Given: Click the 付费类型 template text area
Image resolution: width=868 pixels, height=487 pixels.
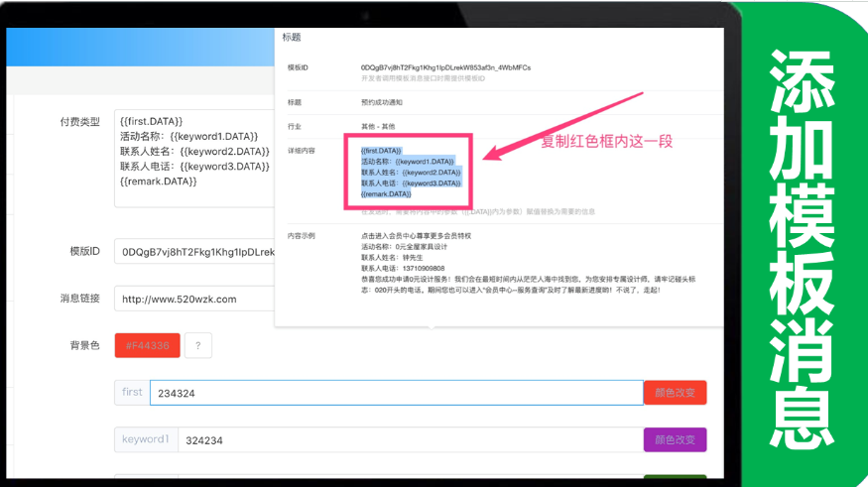Looking at the screenshot, I should click(193, 159).
